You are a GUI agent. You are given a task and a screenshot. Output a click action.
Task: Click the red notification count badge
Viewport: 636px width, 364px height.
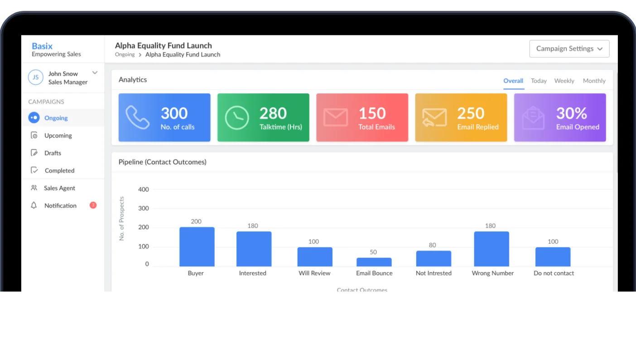click(x=93, y=205)
